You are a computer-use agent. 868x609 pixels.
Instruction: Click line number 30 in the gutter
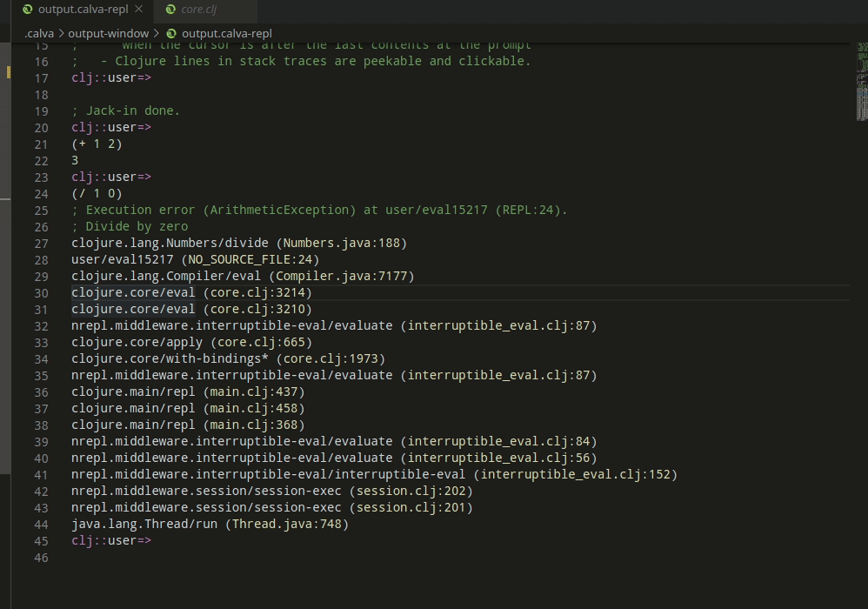41,292
